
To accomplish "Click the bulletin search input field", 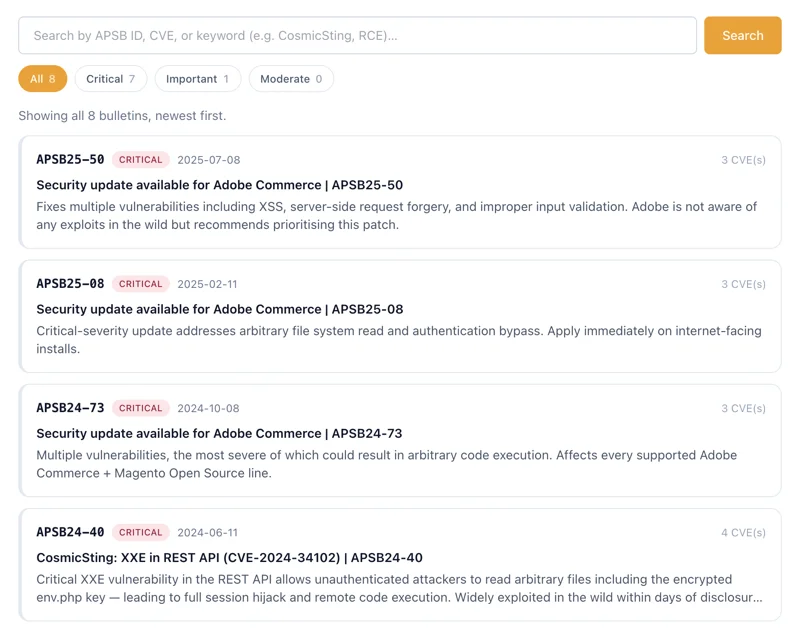I will coord(357,35).
